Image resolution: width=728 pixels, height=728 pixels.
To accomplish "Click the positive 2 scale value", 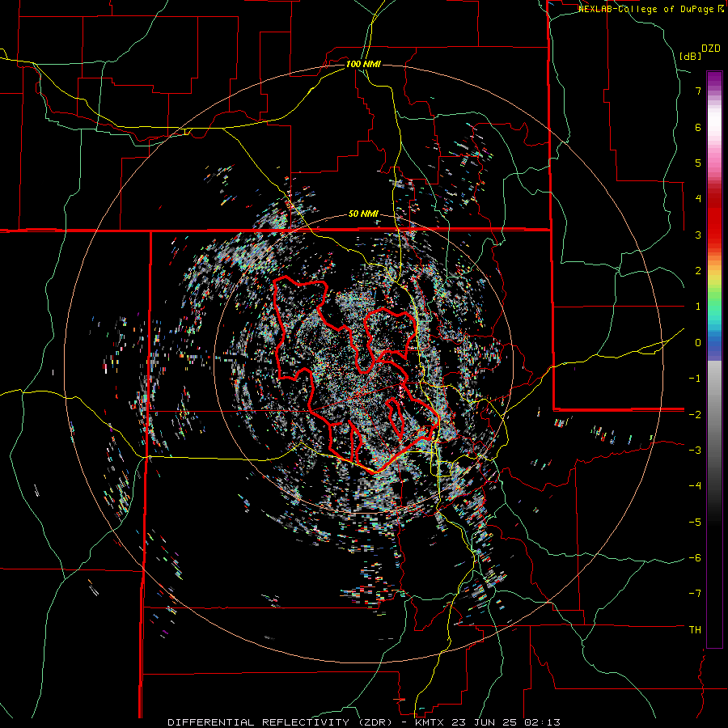I will pyautogui.click(x=698, y=270).
